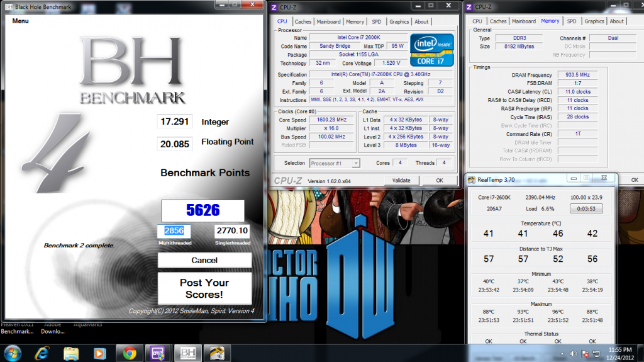
Task: Click the Memory CPU-Z window title icon
Action: [x=469, y=7]
